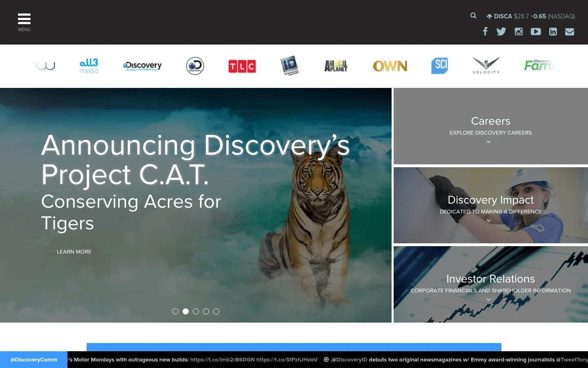The image size is (588, 368).
Task: Click the Announcing Discovery's Project C.A.T. headline
Action: (195, 160)
